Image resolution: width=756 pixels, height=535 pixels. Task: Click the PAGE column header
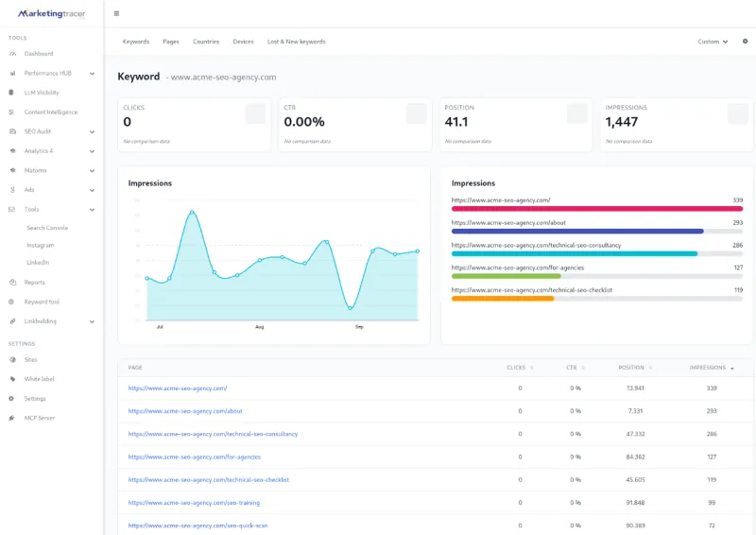(135, 368)
